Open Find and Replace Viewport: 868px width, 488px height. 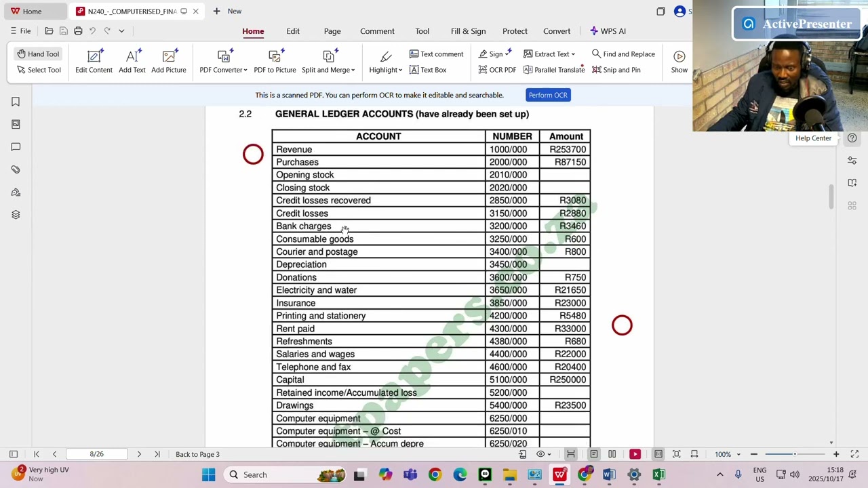[x=623, y=54]
